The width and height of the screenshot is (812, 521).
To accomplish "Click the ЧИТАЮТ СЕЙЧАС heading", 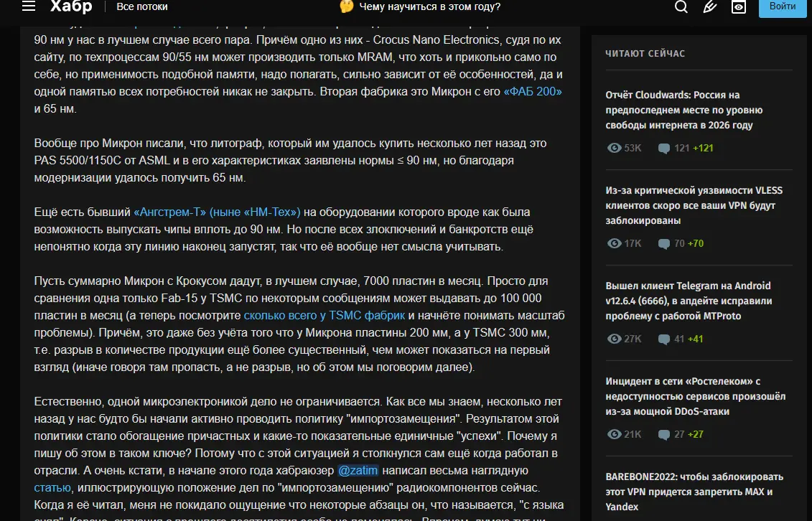I will (x=645, y=53).
